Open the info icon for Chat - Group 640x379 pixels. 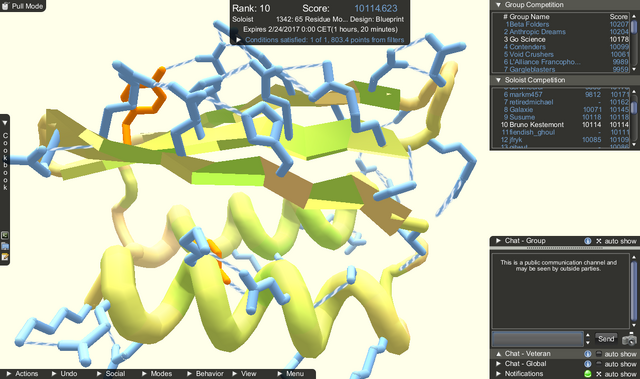(588, 241)
